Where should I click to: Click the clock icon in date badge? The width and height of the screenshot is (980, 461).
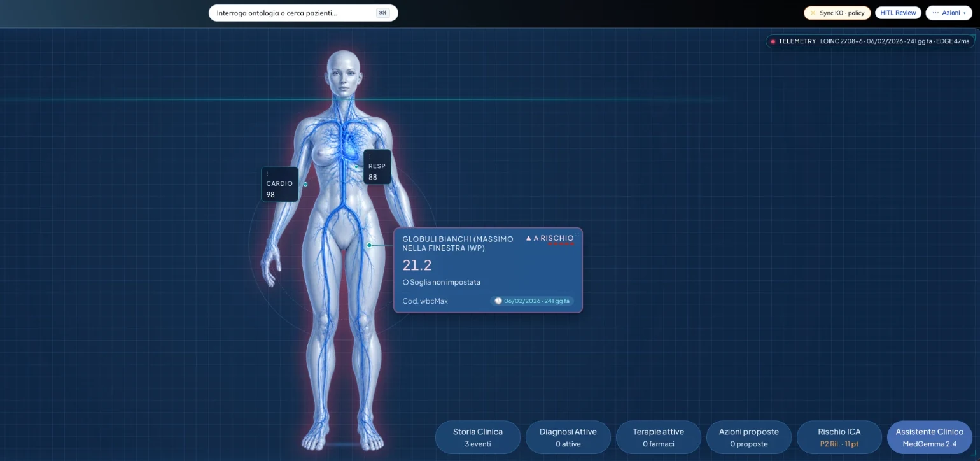(x=498, y=301)
